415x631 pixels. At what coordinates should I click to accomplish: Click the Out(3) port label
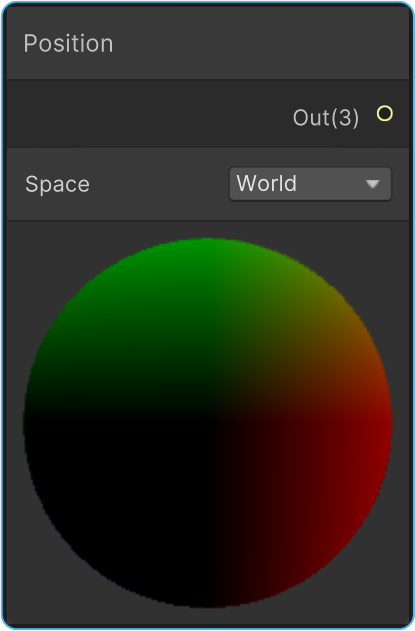pos(326,118)
